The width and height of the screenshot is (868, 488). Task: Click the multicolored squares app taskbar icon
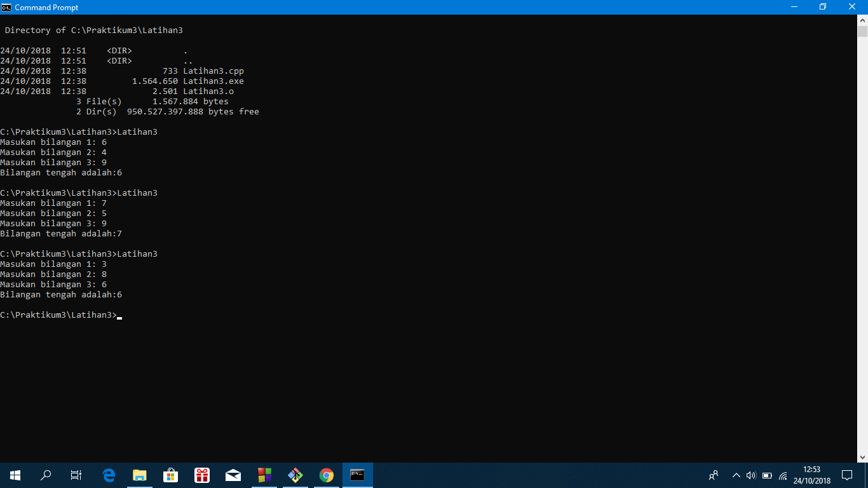click(x=264, y=475)
